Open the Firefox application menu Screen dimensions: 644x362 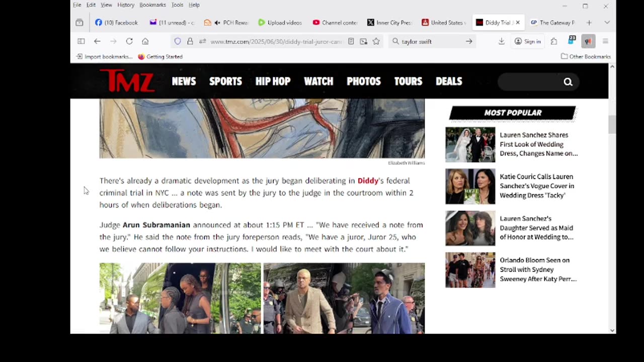(x=605, y=41)
